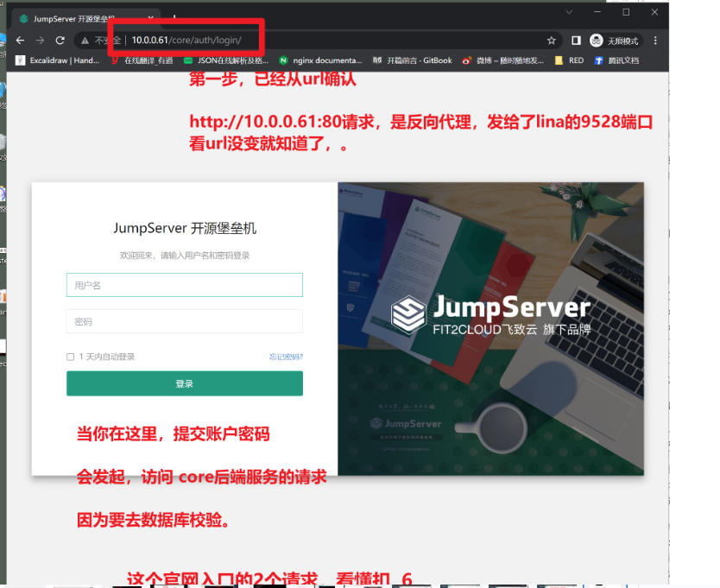Image resolution: width=720 pixels, height=588 pixels.
Task: Open the forgot password link
Action: pos(286,357)
